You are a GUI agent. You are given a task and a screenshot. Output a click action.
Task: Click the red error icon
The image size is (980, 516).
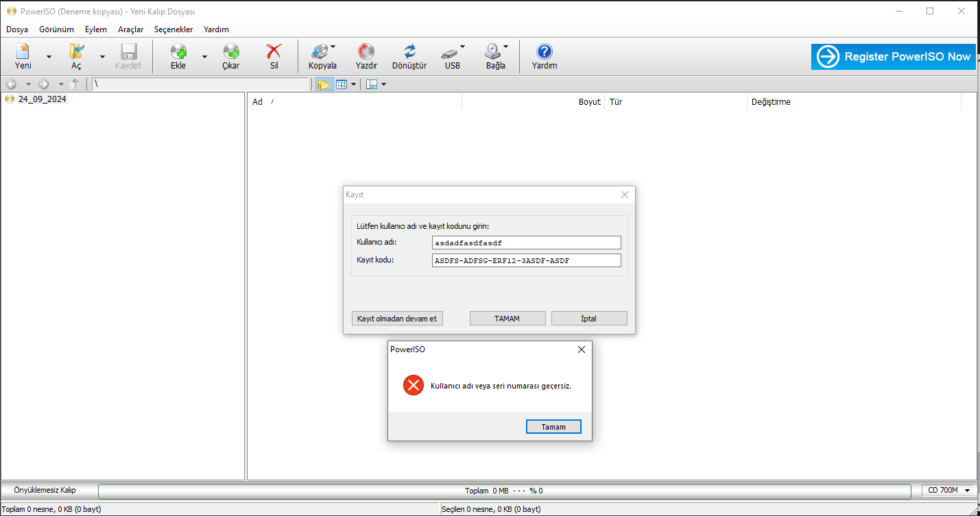[413, 385]
